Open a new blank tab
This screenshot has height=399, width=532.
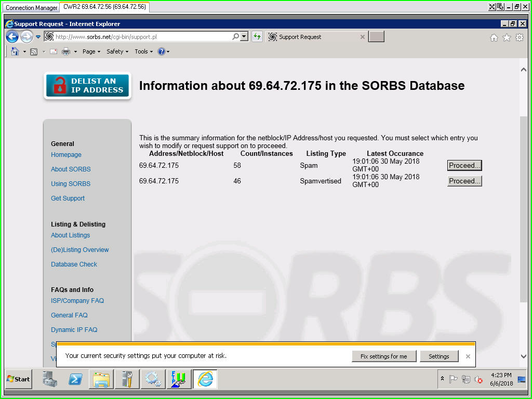pyautogui.click(x=376, y=37)
